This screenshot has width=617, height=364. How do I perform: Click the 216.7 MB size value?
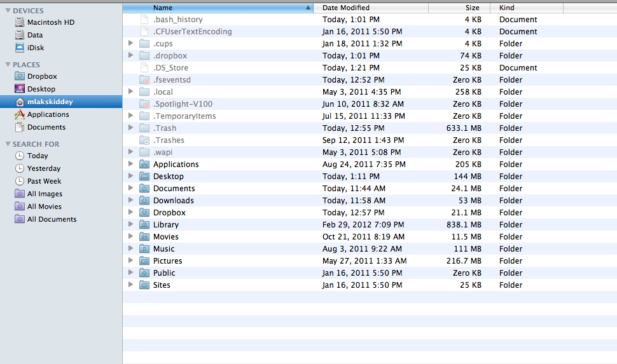point(464,260)
